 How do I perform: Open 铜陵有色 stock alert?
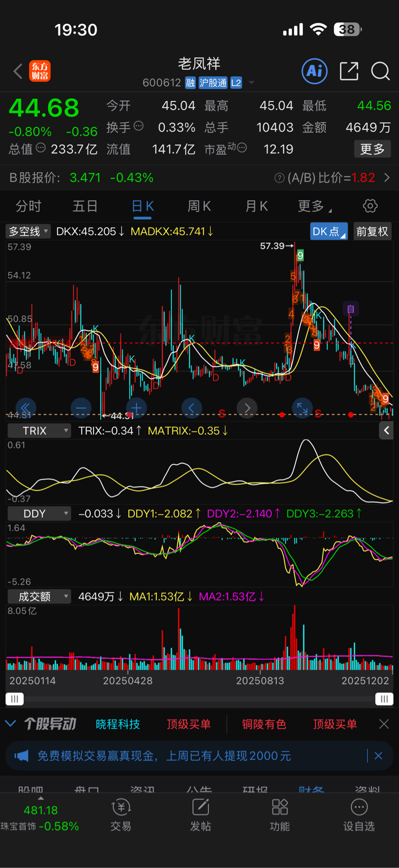click(x=264, y=724)
